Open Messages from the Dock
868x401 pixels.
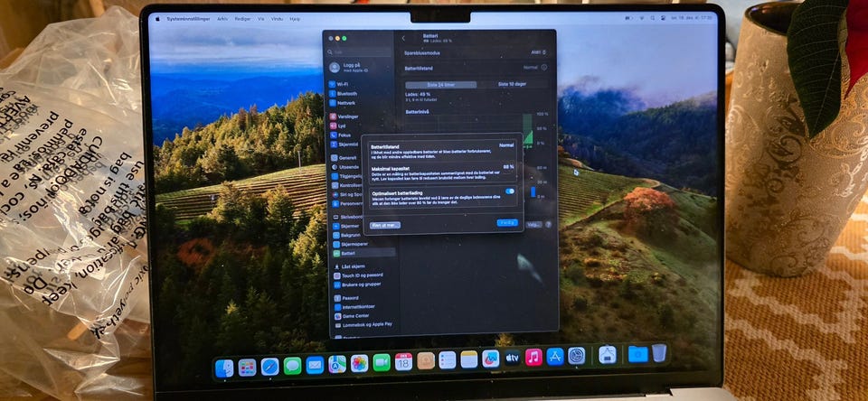(292, 366)
